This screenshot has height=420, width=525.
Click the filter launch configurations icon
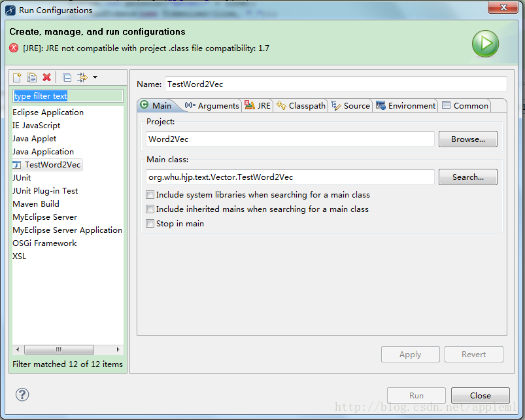(x=82, y=77)
